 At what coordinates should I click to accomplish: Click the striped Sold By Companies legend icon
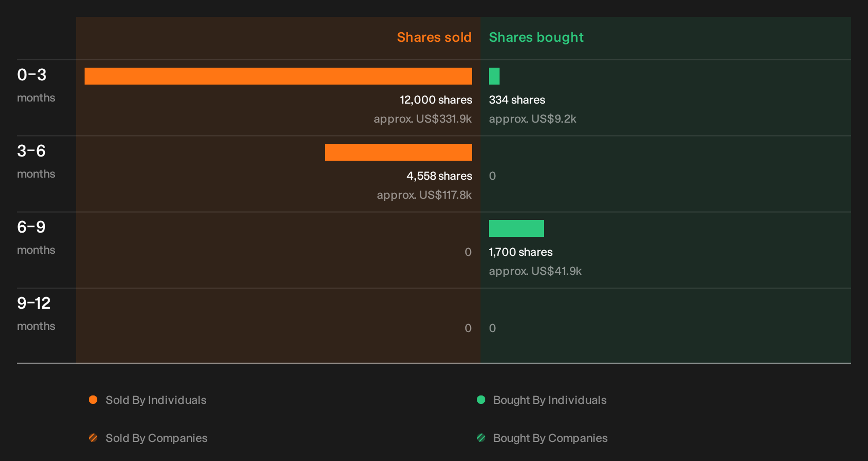click(93, 438)
